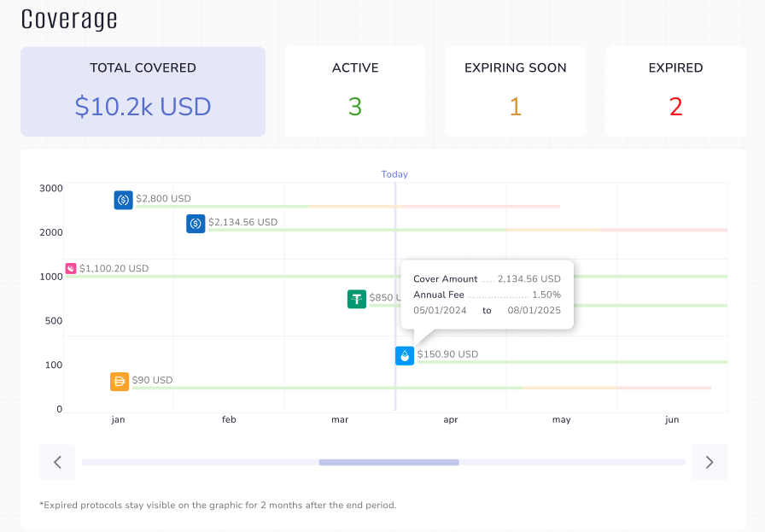Click the $2,800 USD coverage bar label

(x=163, y=199)
